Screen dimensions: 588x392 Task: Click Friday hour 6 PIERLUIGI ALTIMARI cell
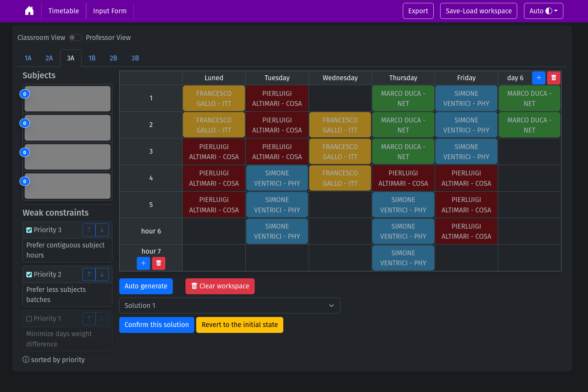[x=466, y=231]
